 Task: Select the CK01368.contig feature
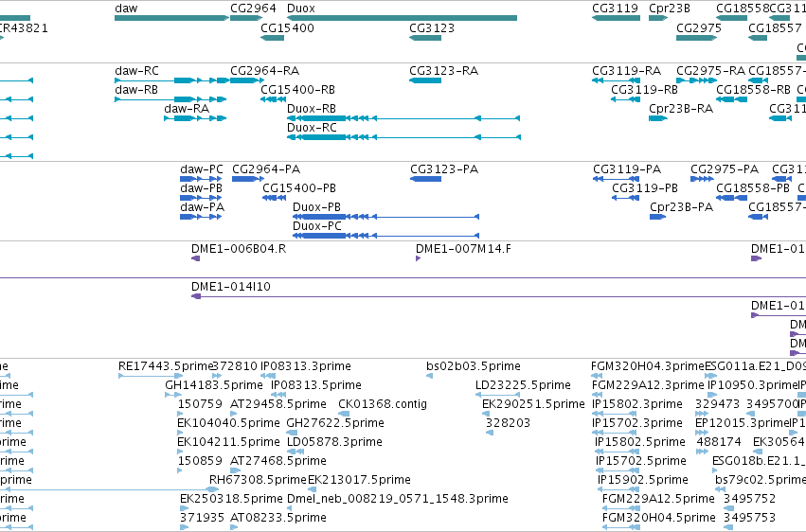coord(344,415)
